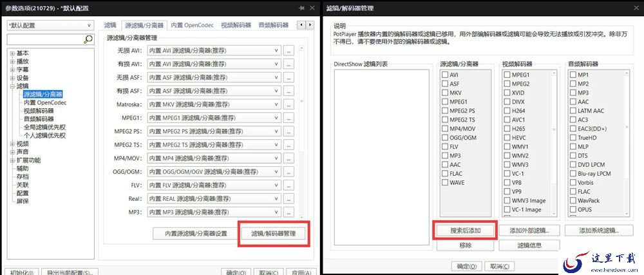
Task: Open the Matroska source filter dropdown
Action: (x=214, y=105)
